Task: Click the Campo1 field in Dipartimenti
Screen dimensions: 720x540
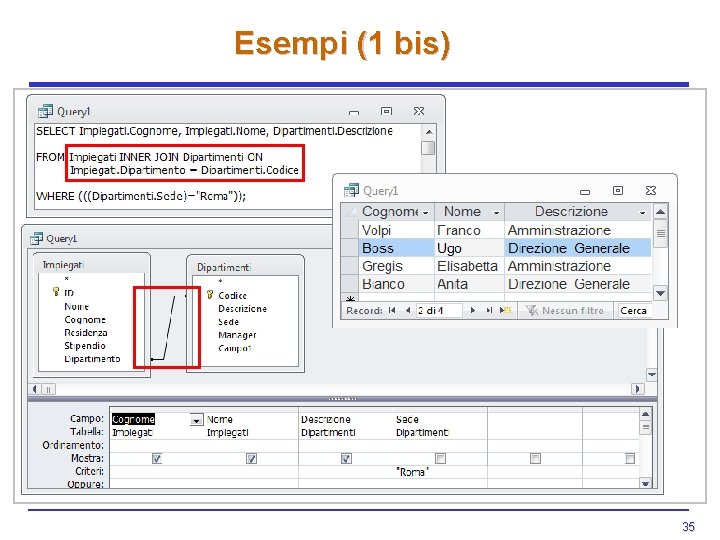Action: coord(235,348)
